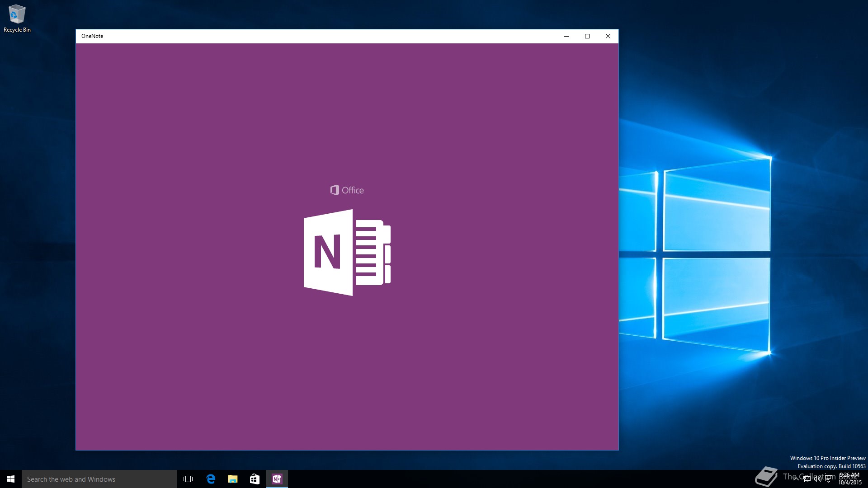
Task: Select the OneNote taskbar button
Action: (277, 479)
